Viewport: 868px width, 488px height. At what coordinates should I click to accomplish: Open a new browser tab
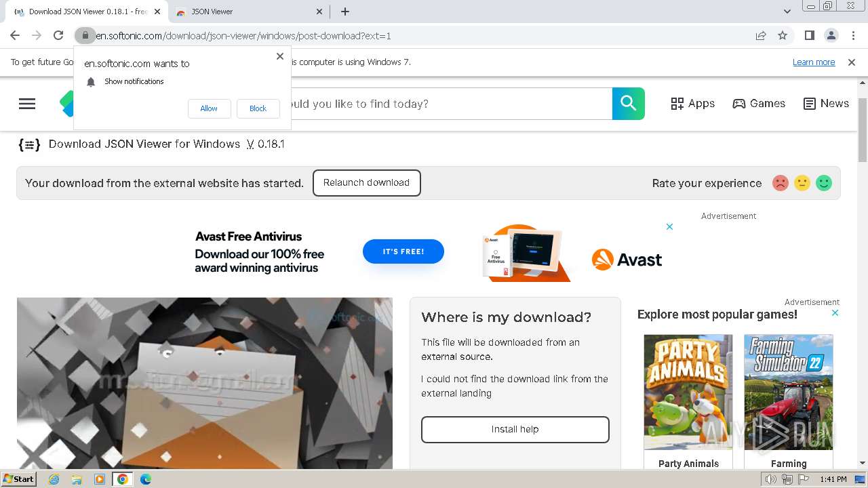(345, 12)
